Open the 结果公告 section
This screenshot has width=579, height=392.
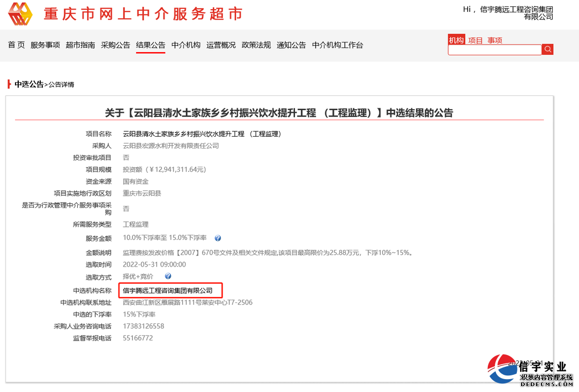coord(151,46)
